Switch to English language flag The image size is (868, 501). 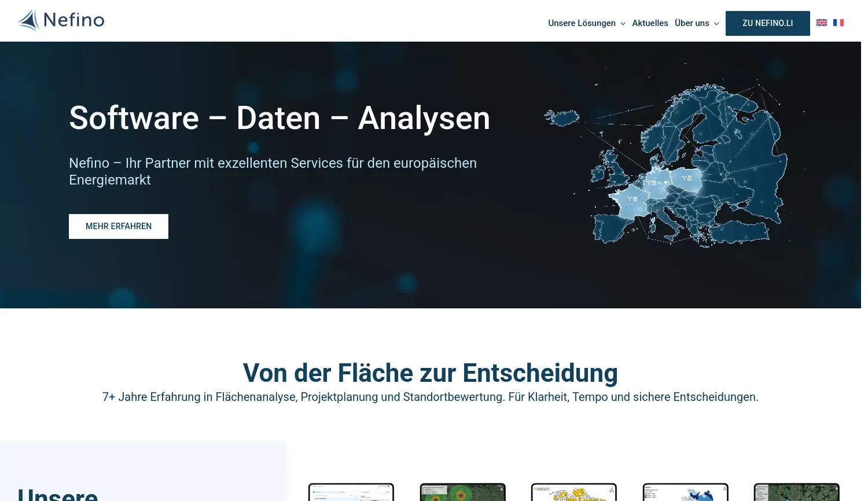pos(822,23)
